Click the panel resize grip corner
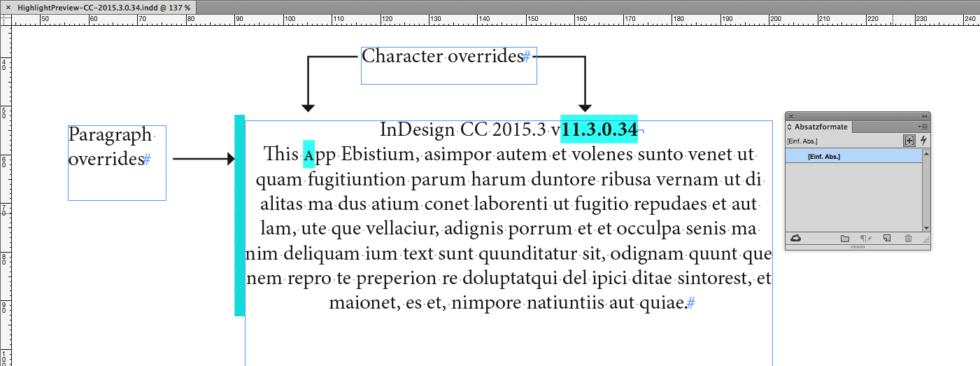The height and width of the screenshot is (366, 980). coord(926,241)
